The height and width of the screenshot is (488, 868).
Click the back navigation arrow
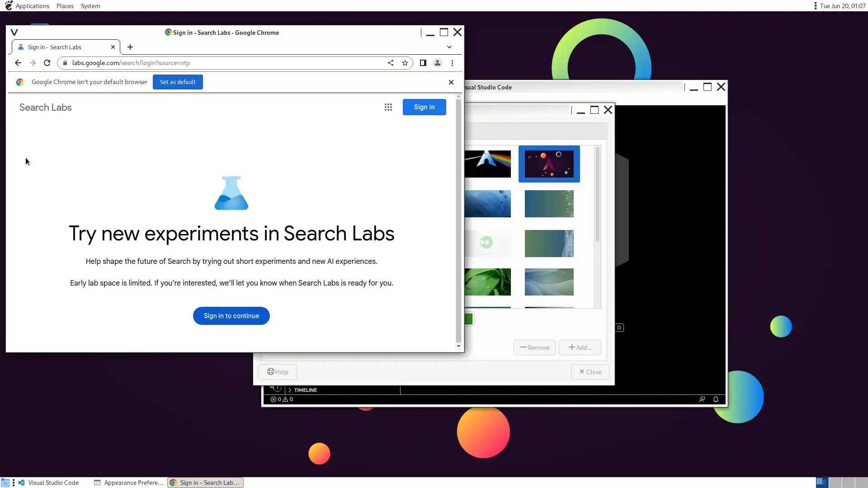click(x=18, y=63)
